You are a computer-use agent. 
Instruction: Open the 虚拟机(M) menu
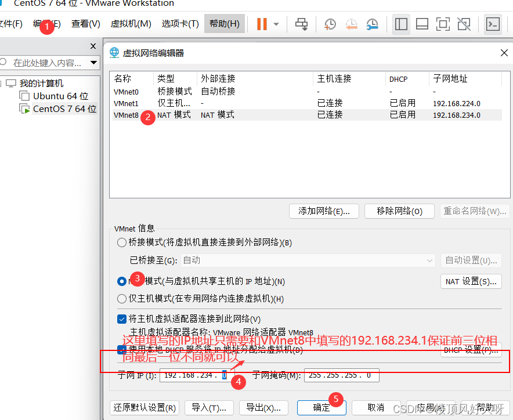(x=130, y=24)
